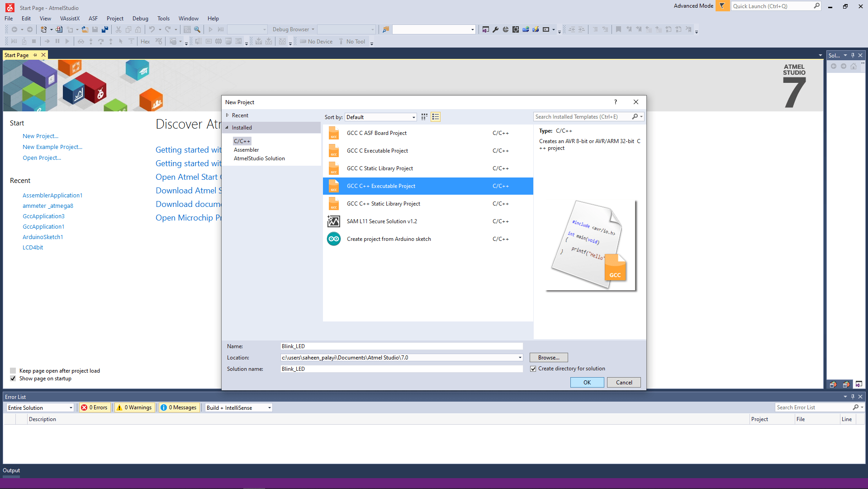868x489 pixels.
Task: Click the Undo arrow icon
Action: click(152, 29)
